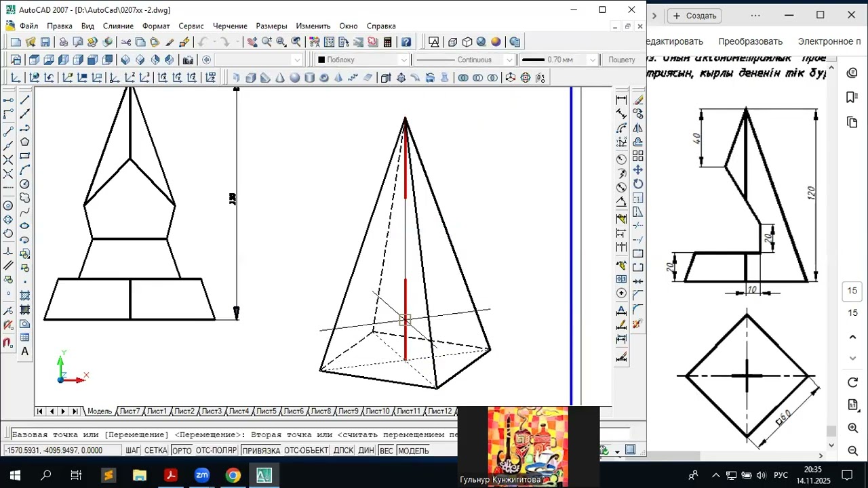Select the Mirror modify tool
This screenshot has height=488, width=868.
[638, 128]
